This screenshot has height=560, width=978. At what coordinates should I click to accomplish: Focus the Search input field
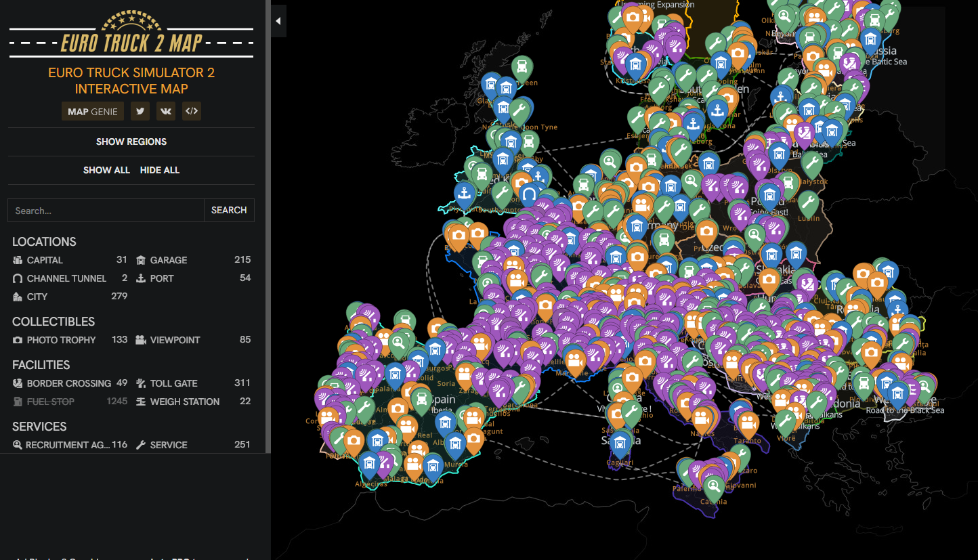(106, 211)
